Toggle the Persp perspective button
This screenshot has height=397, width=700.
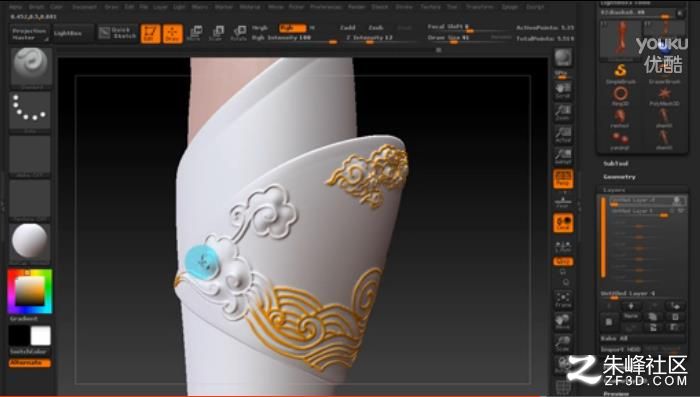[563, 179]
